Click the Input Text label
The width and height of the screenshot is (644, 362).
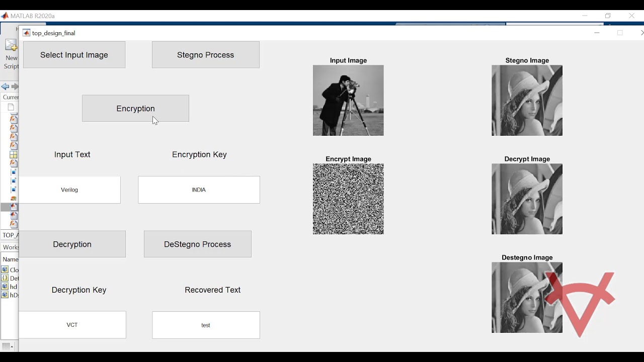point(72,154)
